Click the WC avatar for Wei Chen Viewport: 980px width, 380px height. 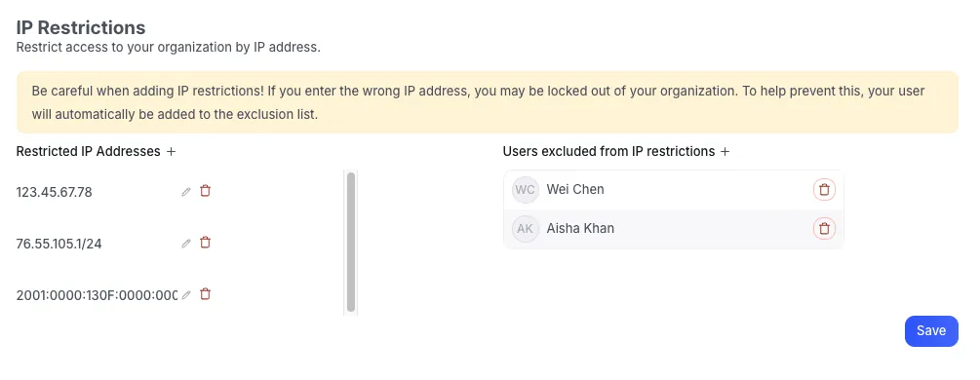pos(525,189)
